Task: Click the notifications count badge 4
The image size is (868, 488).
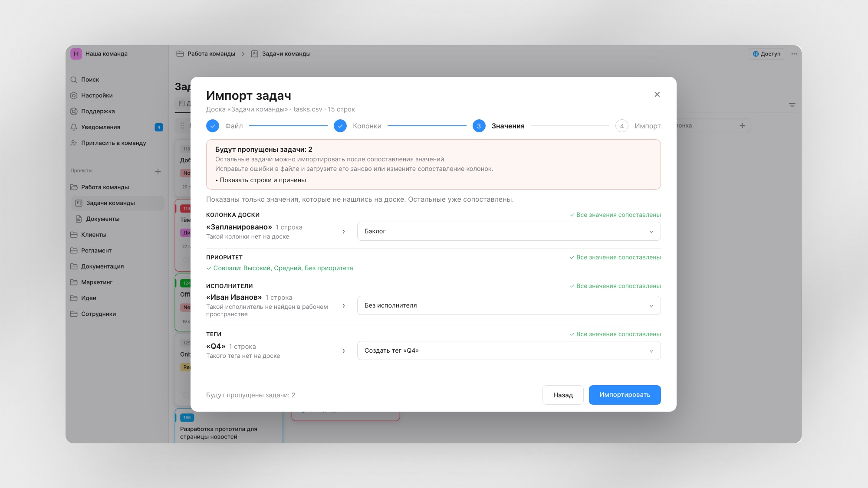Action: point(159,127)
